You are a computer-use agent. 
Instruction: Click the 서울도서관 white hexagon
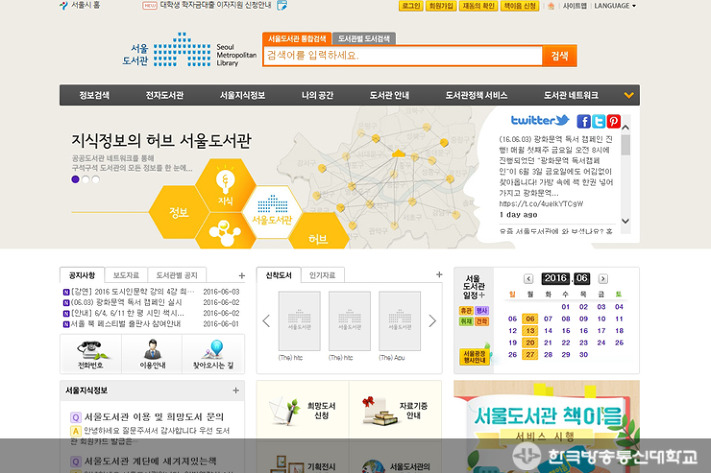tap(272, 212)
